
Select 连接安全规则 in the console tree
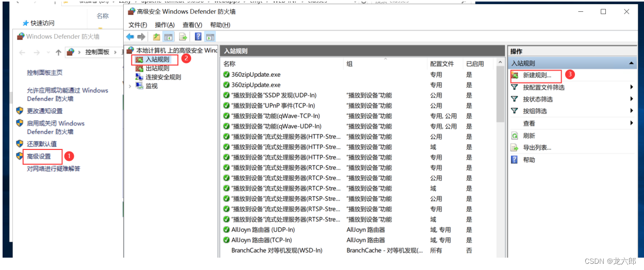163,77
